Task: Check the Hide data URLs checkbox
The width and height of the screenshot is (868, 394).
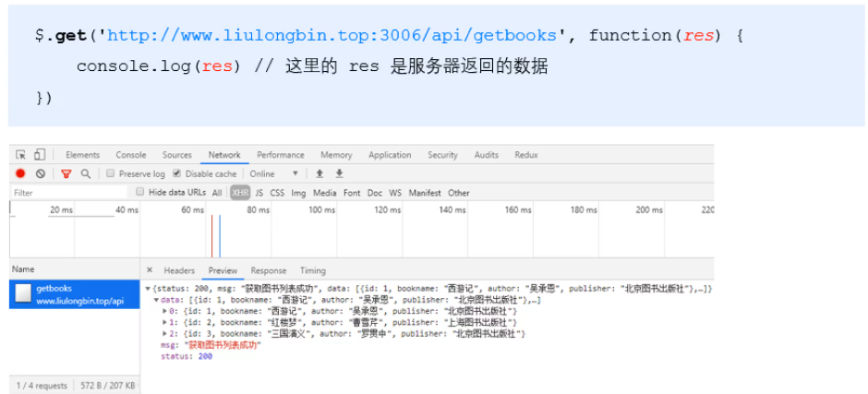Action: click(x=140, y=192)
